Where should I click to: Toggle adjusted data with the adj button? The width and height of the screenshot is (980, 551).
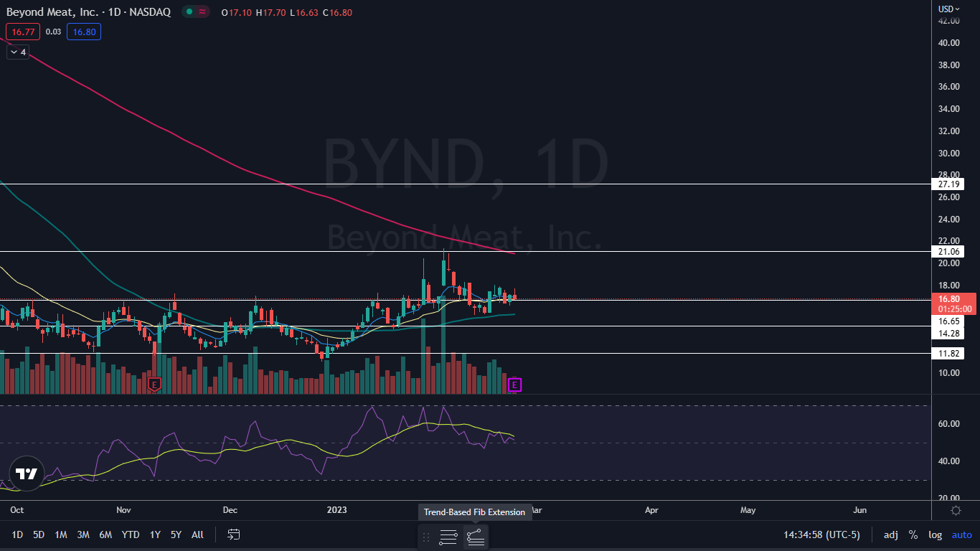pyautogui.click(x=890, y=534)
